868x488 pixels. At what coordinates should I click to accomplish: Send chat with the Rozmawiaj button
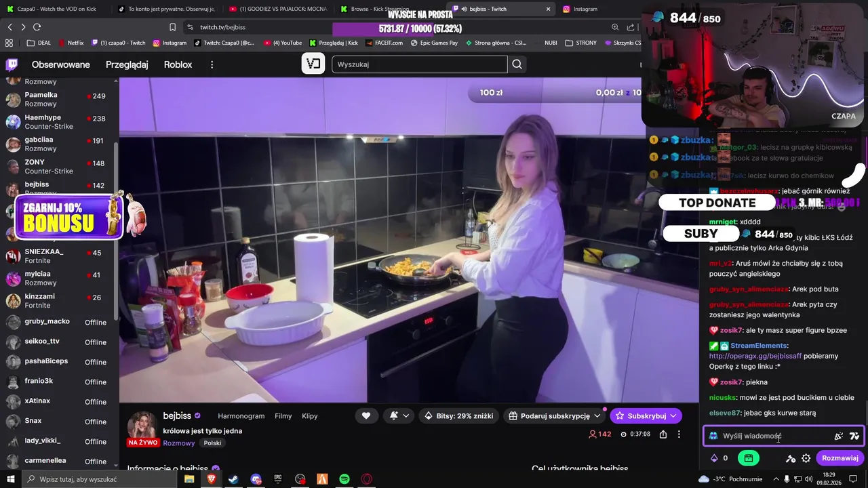840,458
